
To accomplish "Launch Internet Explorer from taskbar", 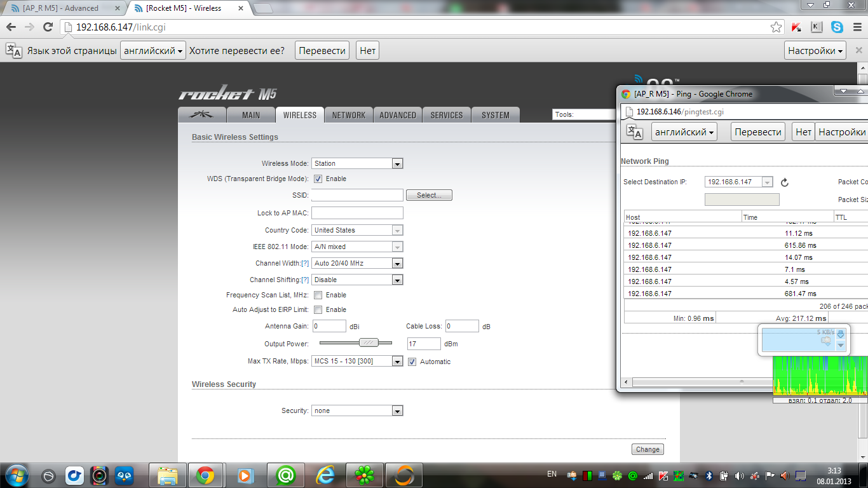I will pyautogui.click(x=325, y=475).
